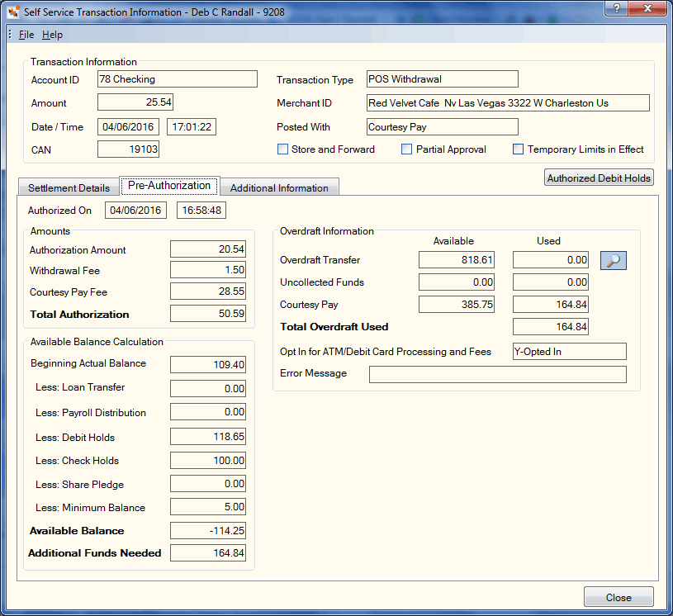Click the magnifier icon beside Overdraft Transfer
The height and width of the screenshot is (616, 673).
click(613, 261)
